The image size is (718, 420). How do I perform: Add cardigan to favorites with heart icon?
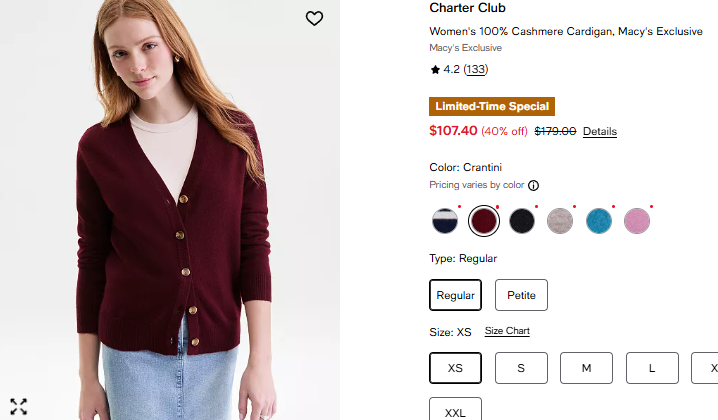[314, 18]
